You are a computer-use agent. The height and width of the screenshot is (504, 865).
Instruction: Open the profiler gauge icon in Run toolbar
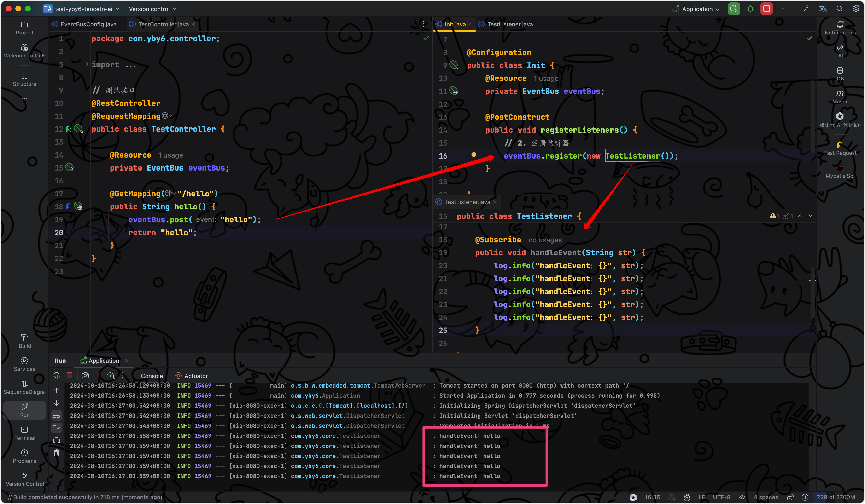(111, 375)
